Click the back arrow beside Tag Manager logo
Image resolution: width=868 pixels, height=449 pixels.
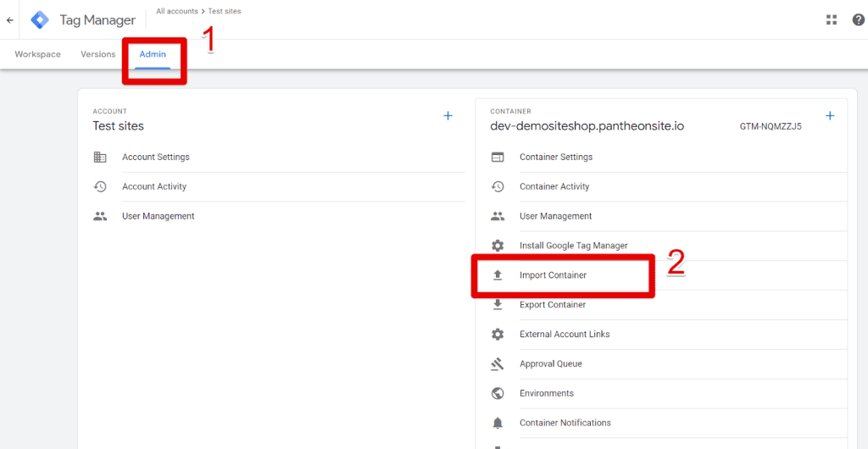[x=10, y=20]
